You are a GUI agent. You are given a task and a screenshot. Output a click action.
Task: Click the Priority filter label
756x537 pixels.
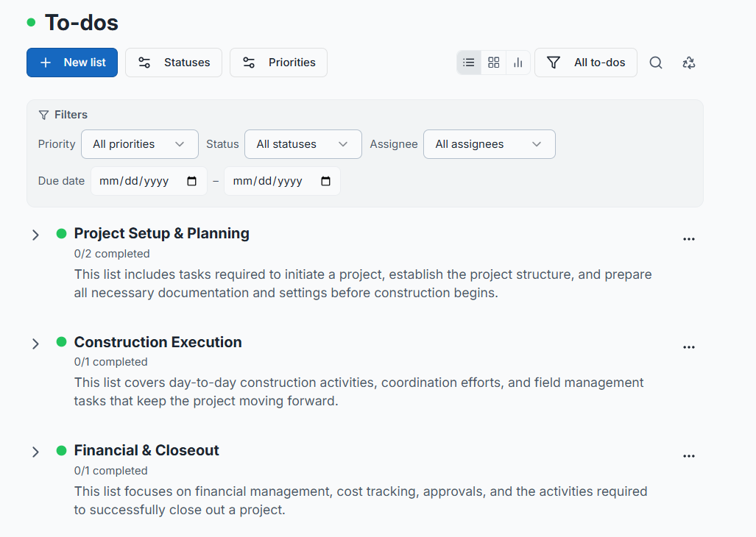tap(57, 144)
